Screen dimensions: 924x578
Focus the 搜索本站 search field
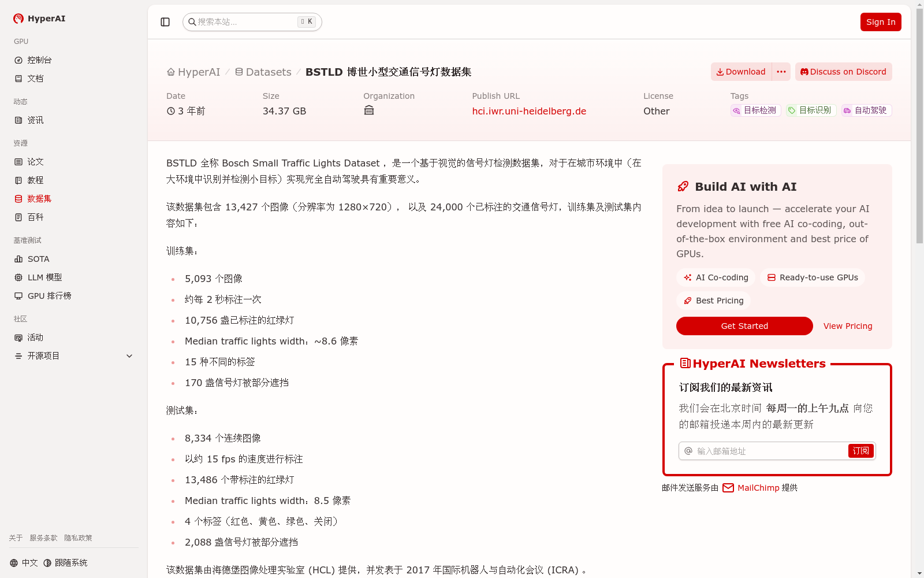click(252, 22)
